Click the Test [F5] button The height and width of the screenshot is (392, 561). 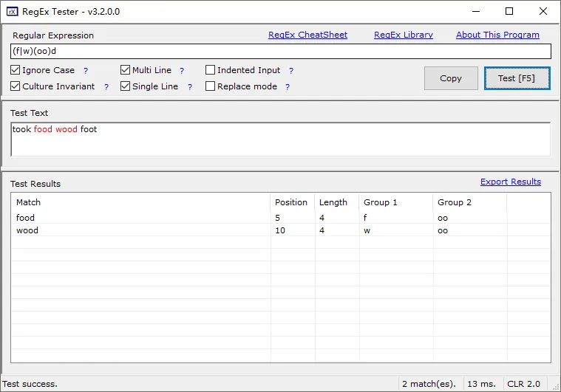(517, 78)
